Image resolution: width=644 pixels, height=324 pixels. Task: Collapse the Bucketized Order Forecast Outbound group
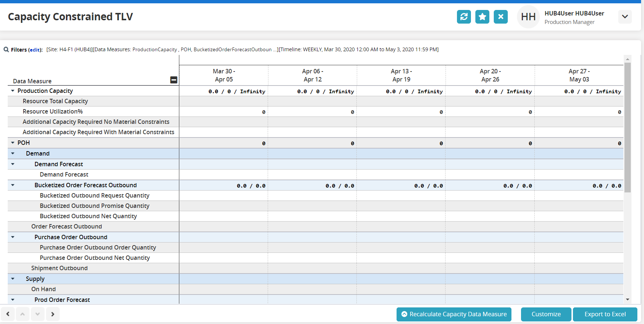tap(13, 185)
